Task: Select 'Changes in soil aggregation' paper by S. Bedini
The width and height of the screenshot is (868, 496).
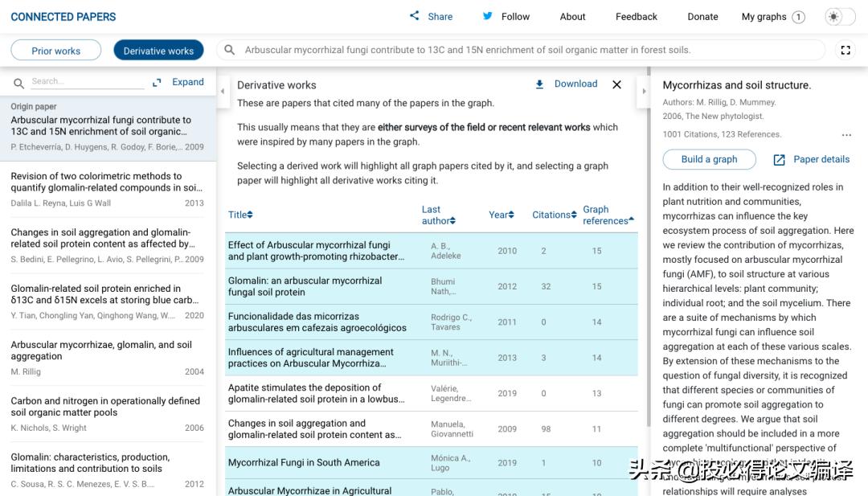Action: point(108,245)
